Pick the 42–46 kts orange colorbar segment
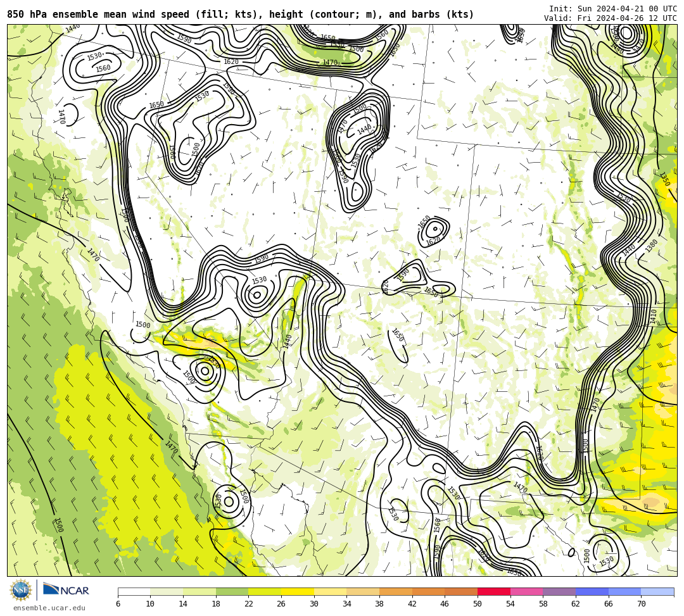The width and height of the screenshot is (684, 616). tap(428, 591)
